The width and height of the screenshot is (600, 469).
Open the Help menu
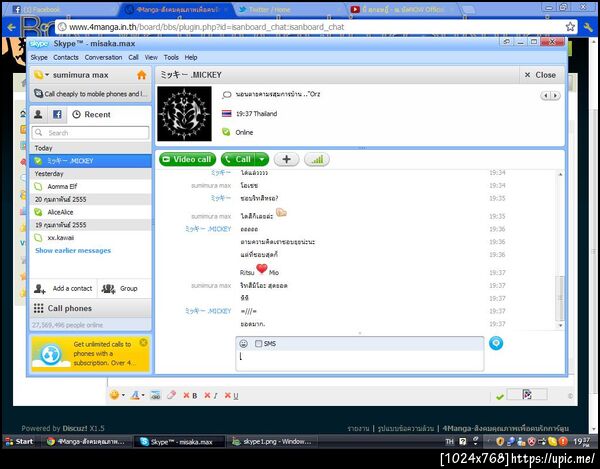tap(191, 57)
